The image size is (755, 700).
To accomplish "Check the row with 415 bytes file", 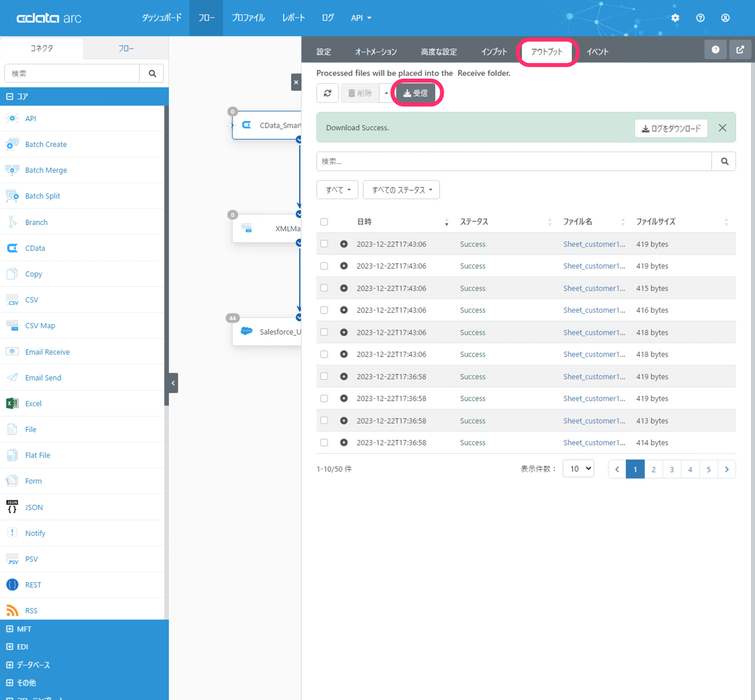I will (x=324, y=288).
